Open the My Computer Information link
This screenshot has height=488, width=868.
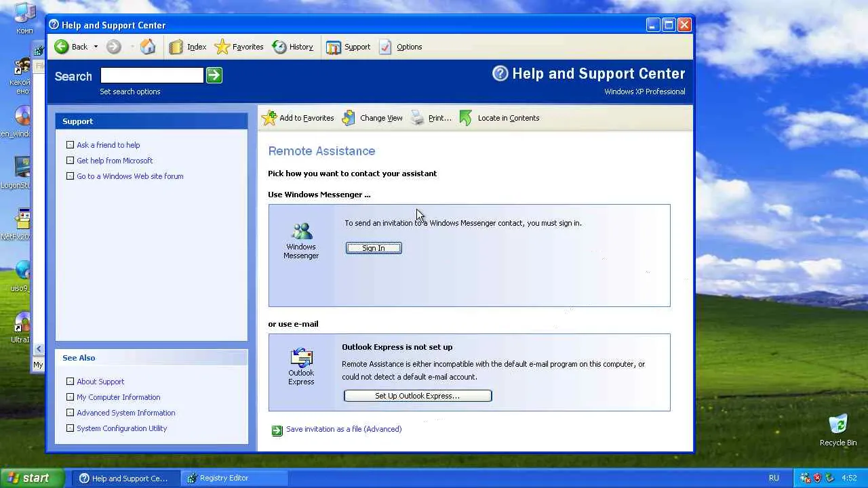pyautogui.click(x=119, y=397)
